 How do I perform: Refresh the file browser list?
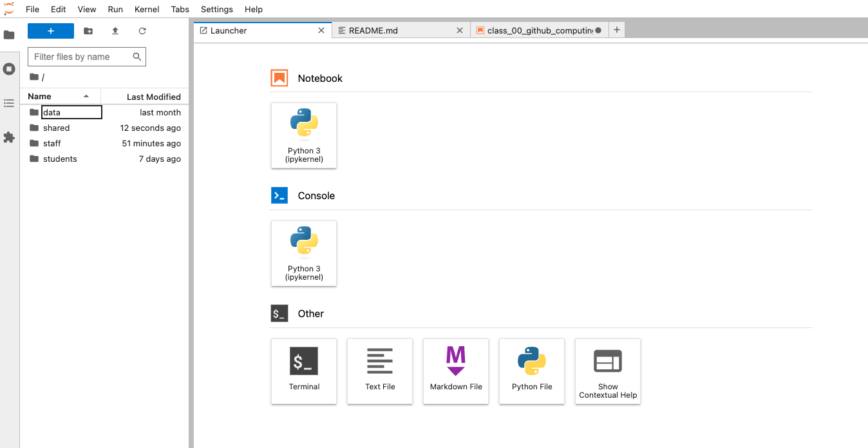tap(142, 31)
